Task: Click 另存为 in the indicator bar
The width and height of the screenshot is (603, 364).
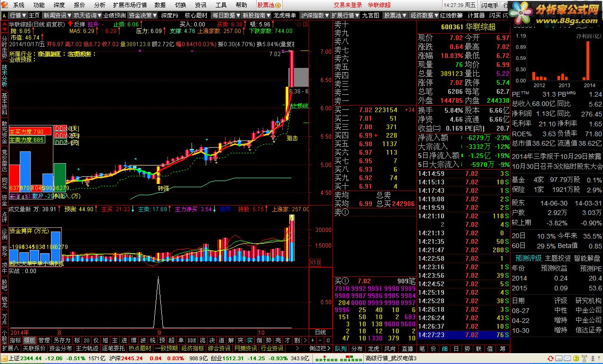Action: (x=62, y=340)
